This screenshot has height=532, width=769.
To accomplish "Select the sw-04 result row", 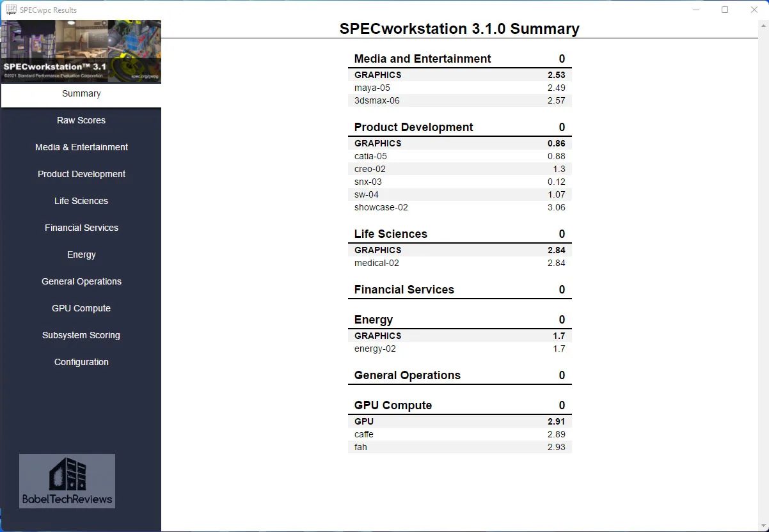I will 460,194.
